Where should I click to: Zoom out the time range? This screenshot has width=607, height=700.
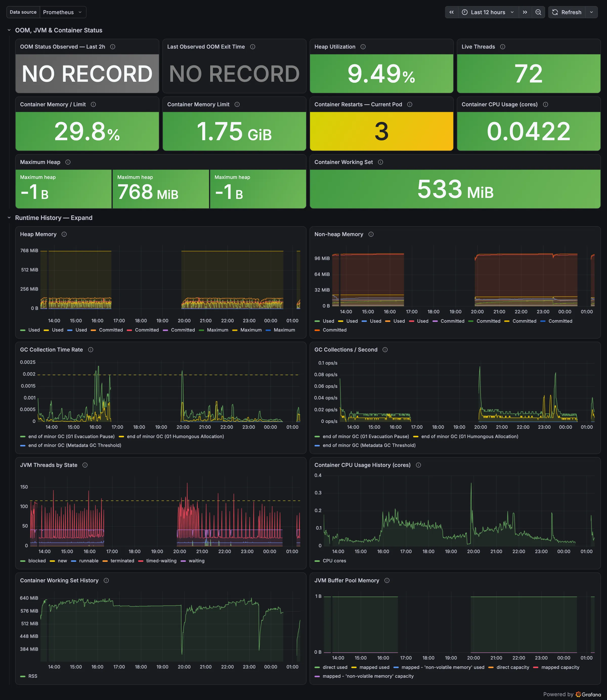[x=538, y=12]
